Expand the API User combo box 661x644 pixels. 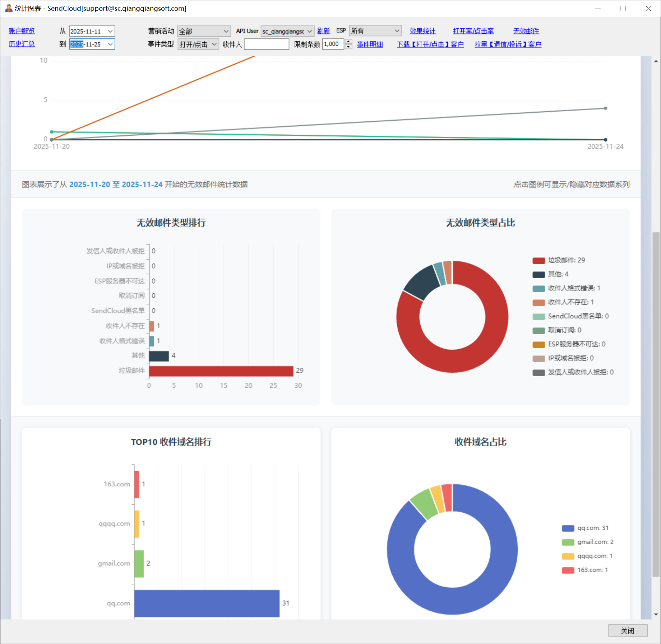click(x=310, y=31)
